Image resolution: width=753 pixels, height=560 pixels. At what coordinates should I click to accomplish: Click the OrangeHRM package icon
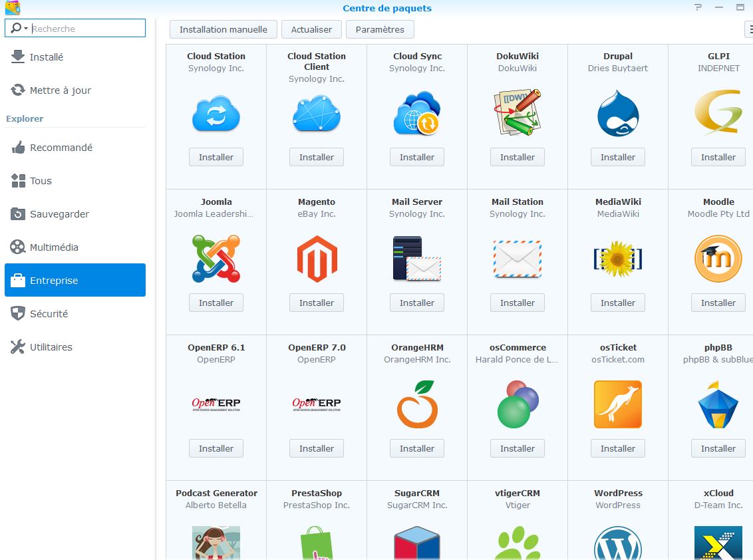417,404
